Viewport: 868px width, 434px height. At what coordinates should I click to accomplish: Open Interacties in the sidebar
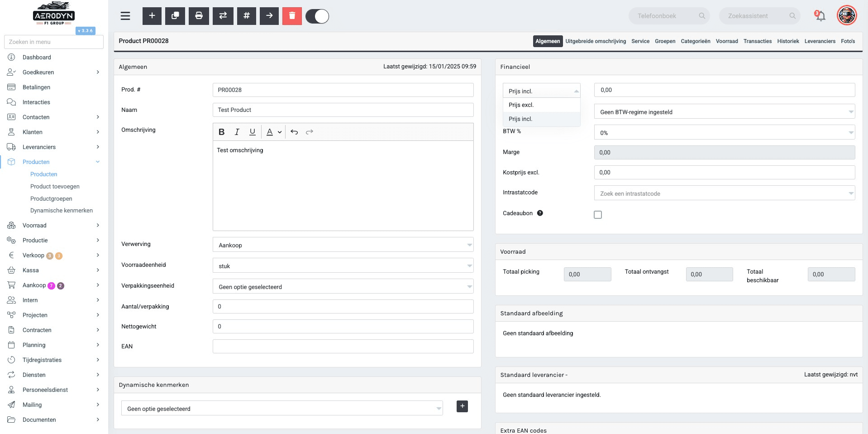tap(36, 102)
